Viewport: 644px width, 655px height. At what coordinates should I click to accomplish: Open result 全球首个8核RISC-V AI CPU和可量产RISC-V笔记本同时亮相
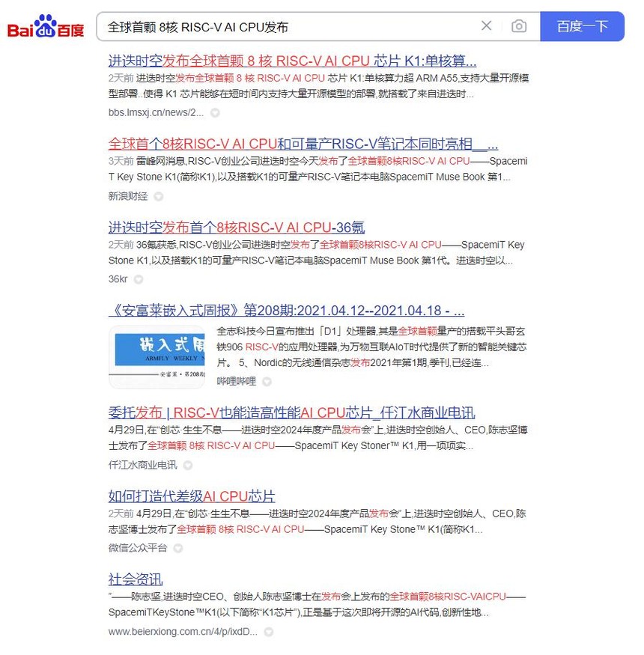point(303,144)
